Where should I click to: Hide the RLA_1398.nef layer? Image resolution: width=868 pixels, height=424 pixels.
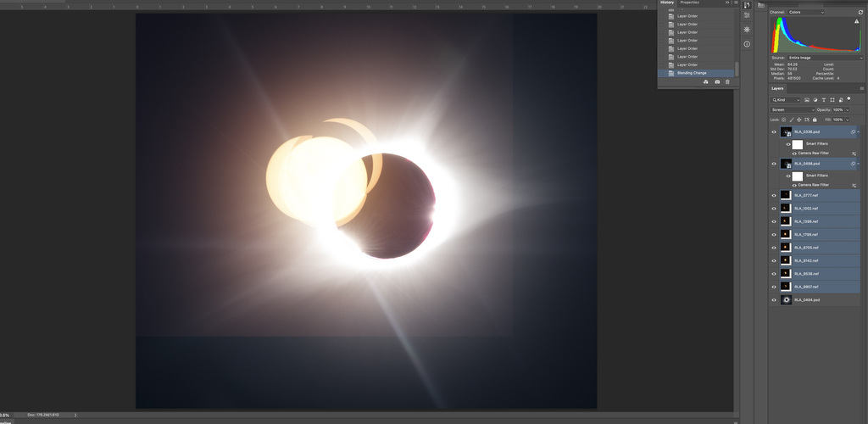point(774,220)
